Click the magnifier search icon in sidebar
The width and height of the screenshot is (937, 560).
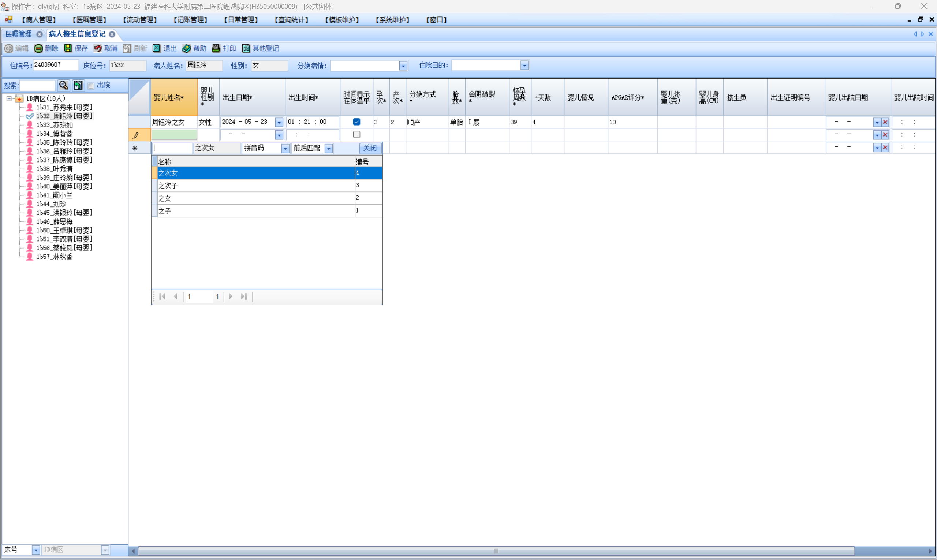coord(63,85)
